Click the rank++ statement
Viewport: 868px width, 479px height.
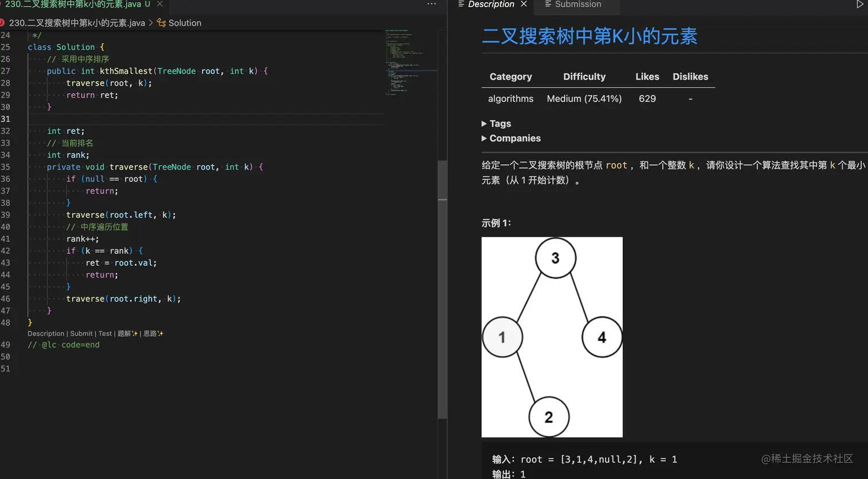[x=83, y=239]
